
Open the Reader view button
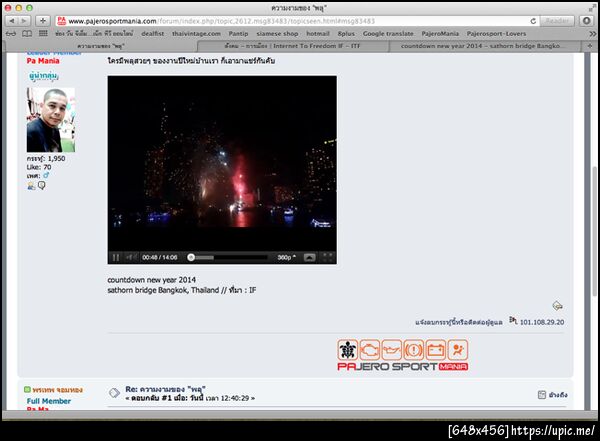557,21
